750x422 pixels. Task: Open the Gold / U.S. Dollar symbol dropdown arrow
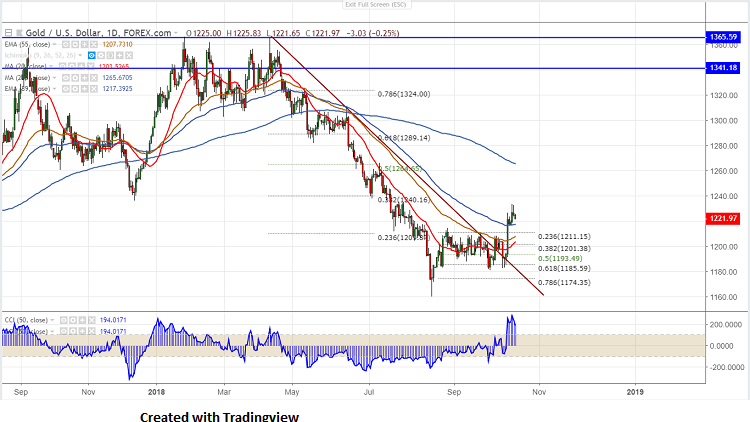coord(176,33)
